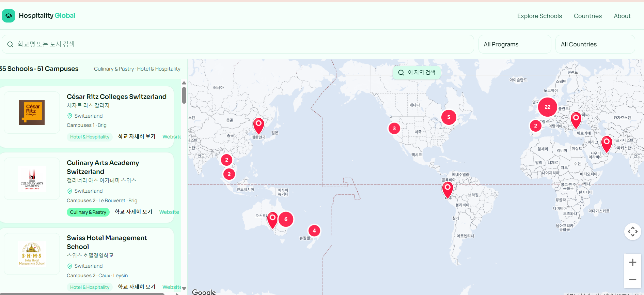Click the "Campuses 2 · Caux · Leysin" text
Image resolution: width=644 pixels, height=295 pixels.
coord(97,276)
